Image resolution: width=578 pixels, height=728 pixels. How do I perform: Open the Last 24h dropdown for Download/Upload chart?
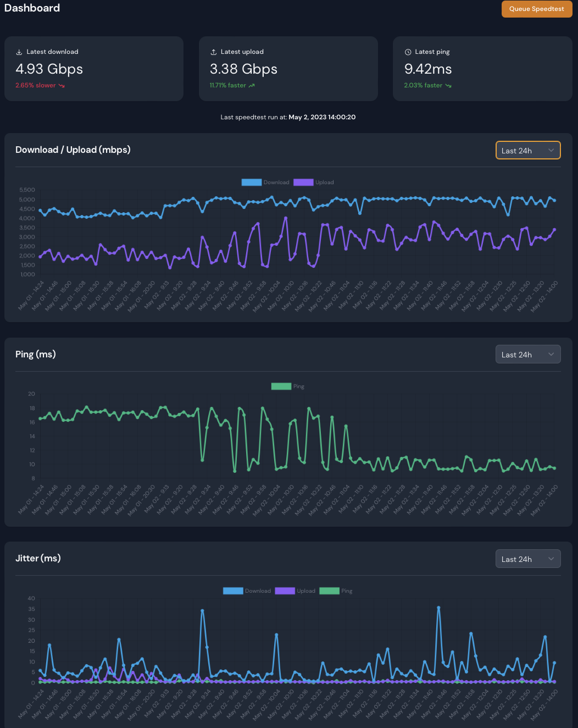point(528,150)
